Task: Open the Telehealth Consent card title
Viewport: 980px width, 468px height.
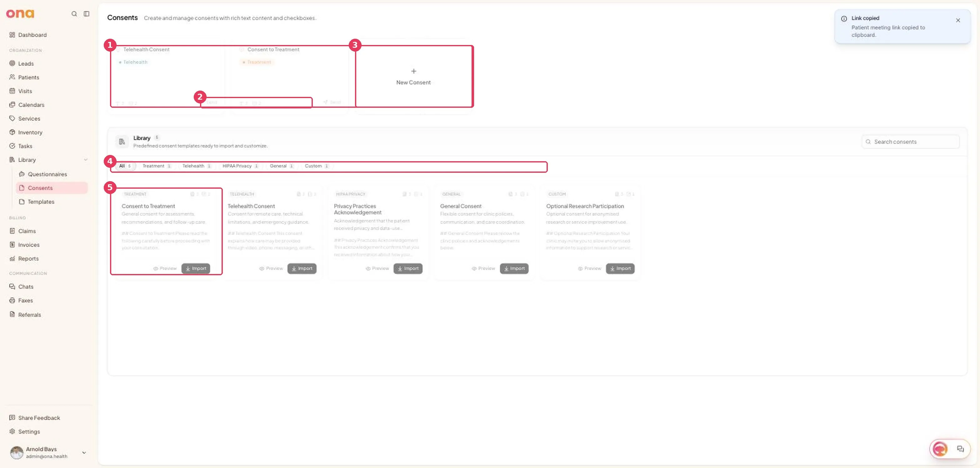Action: 147,49
